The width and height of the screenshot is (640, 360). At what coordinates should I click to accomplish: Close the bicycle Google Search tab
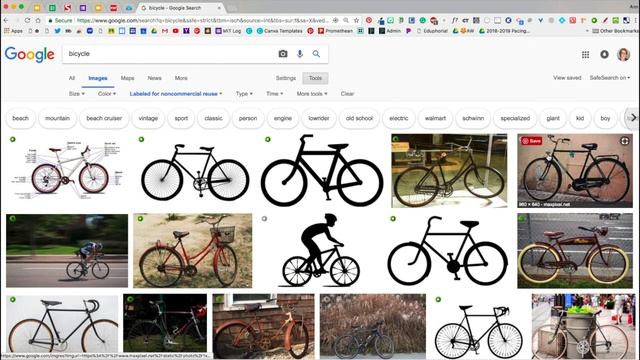[x=219, y=8]
